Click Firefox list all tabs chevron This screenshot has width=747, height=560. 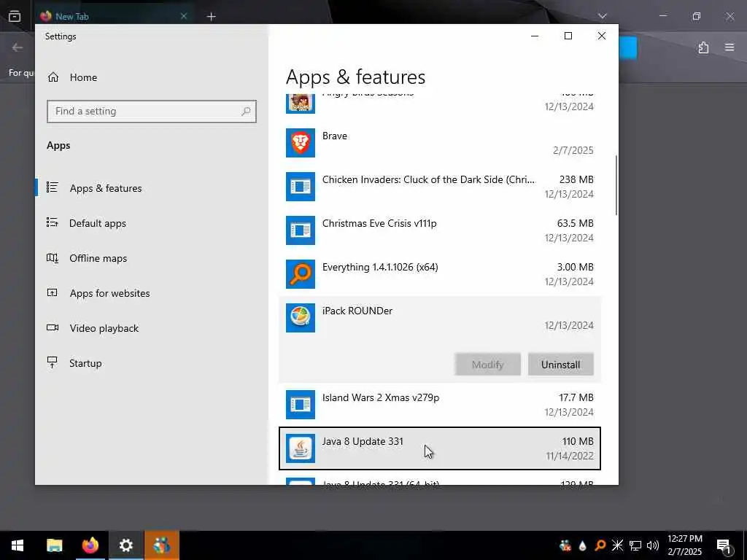[x=602, y=16]
